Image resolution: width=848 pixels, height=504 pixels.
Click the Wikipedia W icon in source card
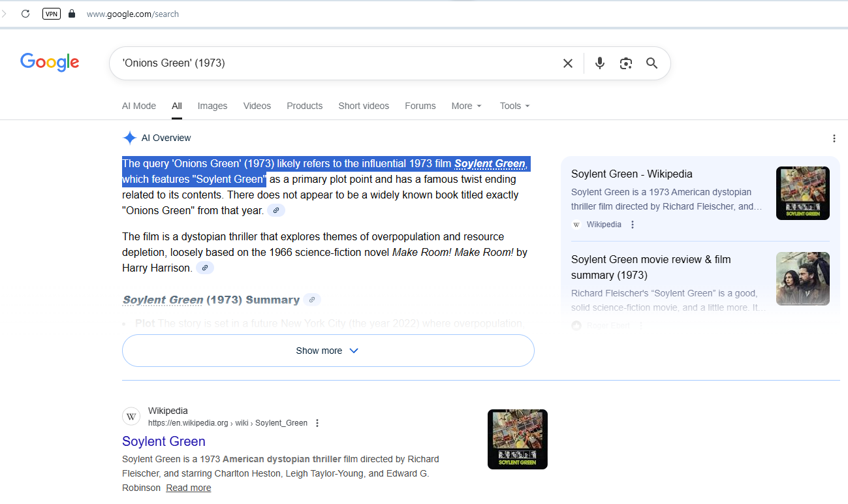click(576, 225)
